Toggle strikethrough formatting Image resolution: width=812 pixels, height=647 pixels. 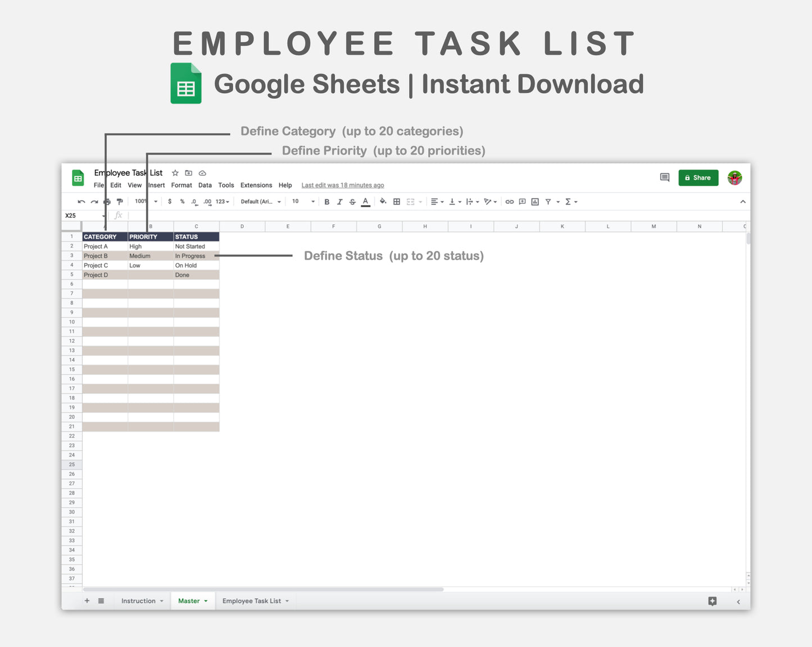(x=352, y=201)
